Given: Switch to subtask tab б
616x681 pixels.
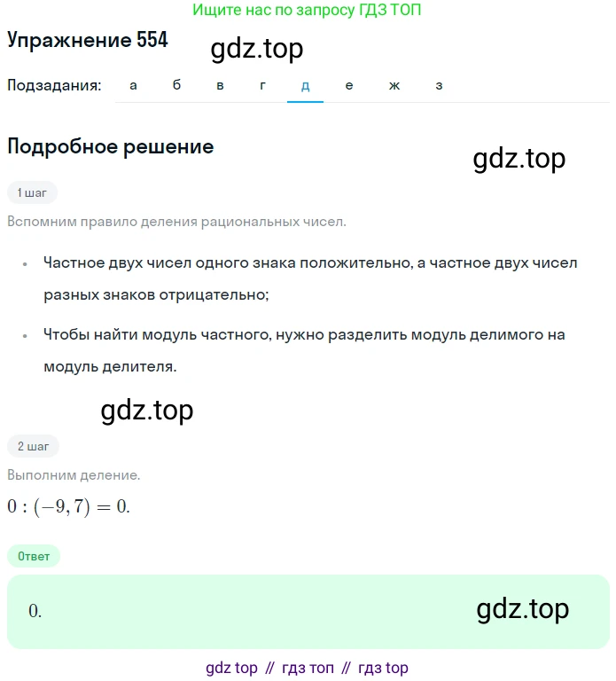Looking at the screenshot, I should (x=176, y=85).
